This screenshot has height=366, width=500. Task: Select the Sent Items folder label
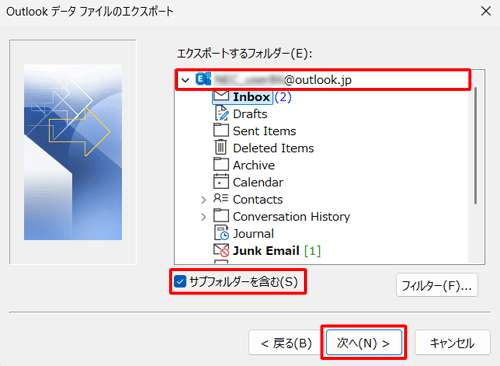[264, 131]
